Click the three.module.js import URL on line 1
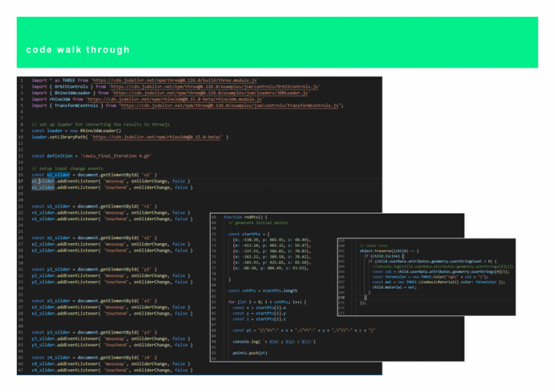Screen dimensions: 555x392 (x=174, y=80)
